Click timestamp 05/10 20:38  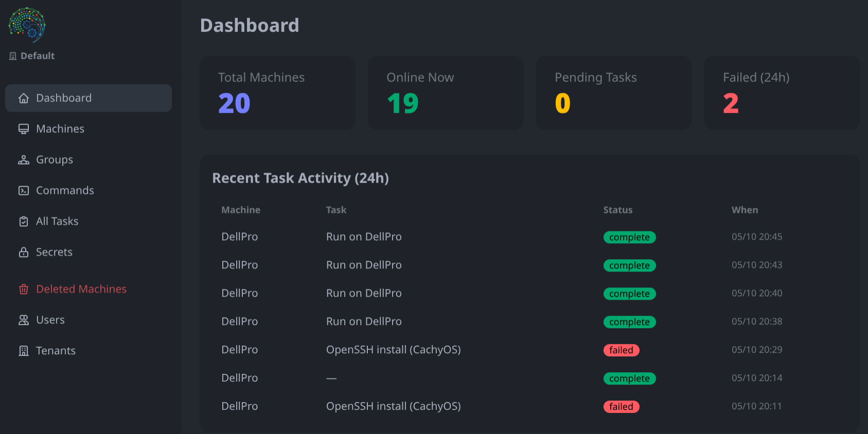coord(757,321)
